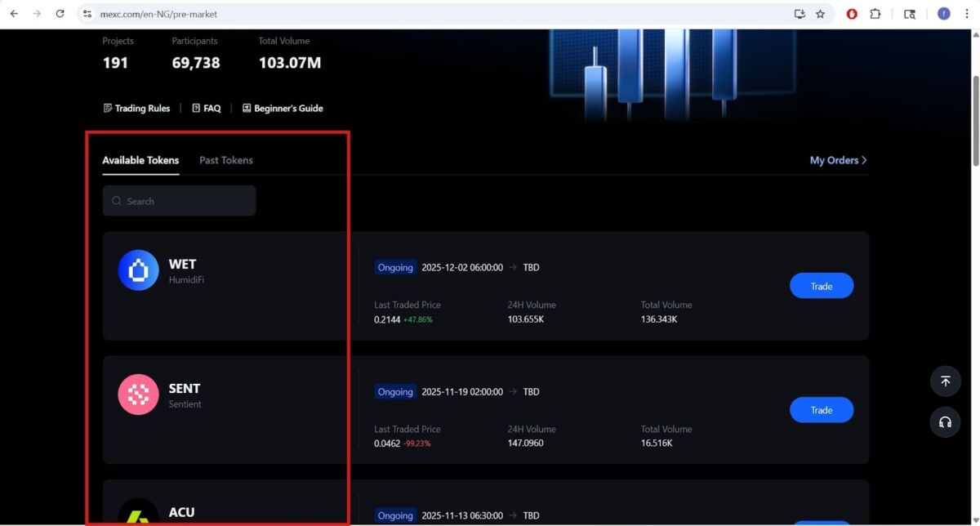
Task: Open the browser profile avatar menu
Action: (943, 14)
